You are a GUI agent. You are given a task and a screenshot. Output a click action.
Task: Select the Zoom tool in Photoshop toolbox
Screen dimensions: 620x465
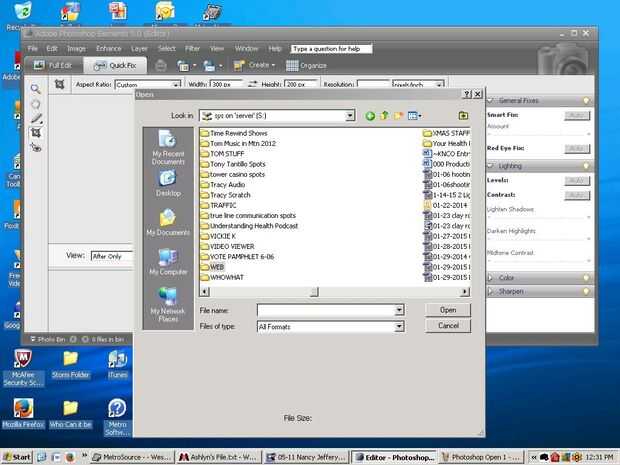tap(36, 89)
